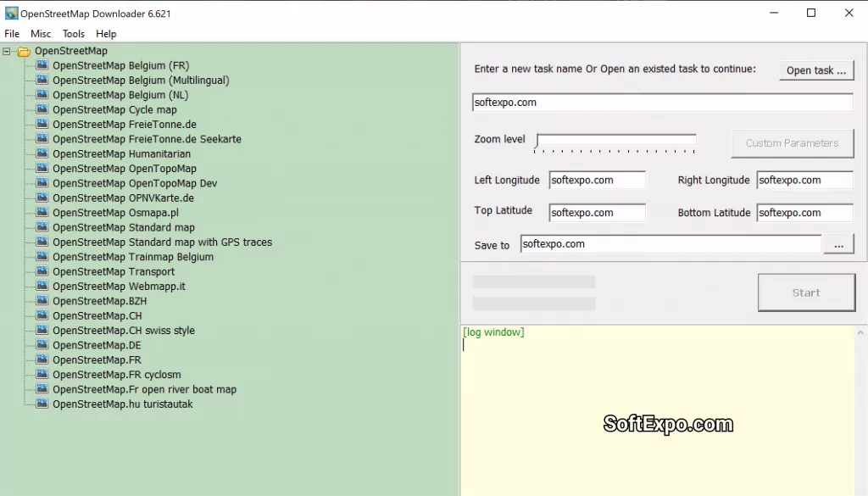Screen dimensions: 868x496
Task: Click the OpenStreetMap Transport map icon
Action: (42, 271)
